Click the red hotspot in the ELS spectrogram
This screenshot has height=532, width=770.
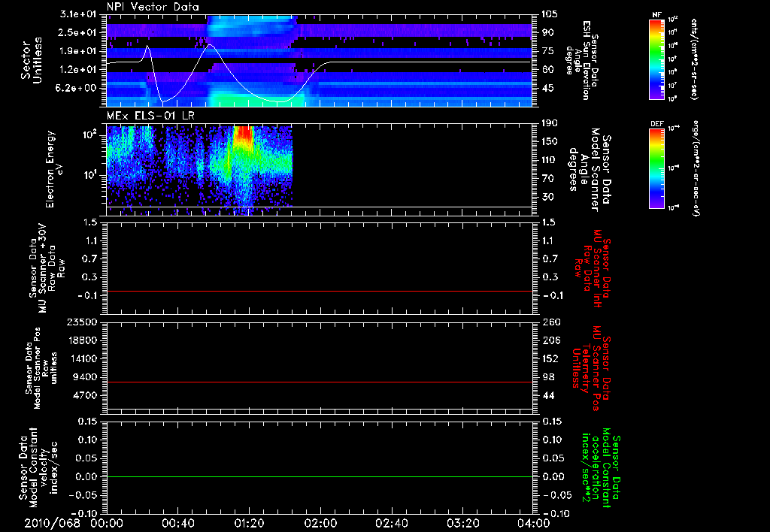243,135
